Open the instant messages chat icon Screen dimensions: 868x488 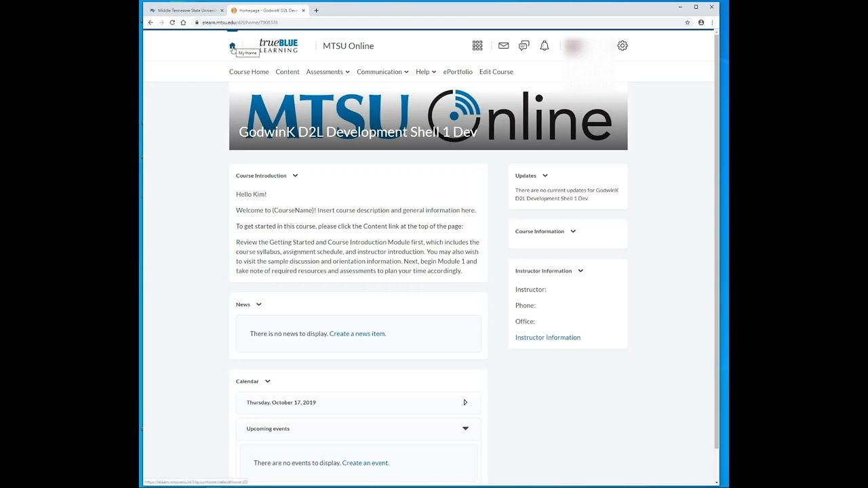point(524,45)
